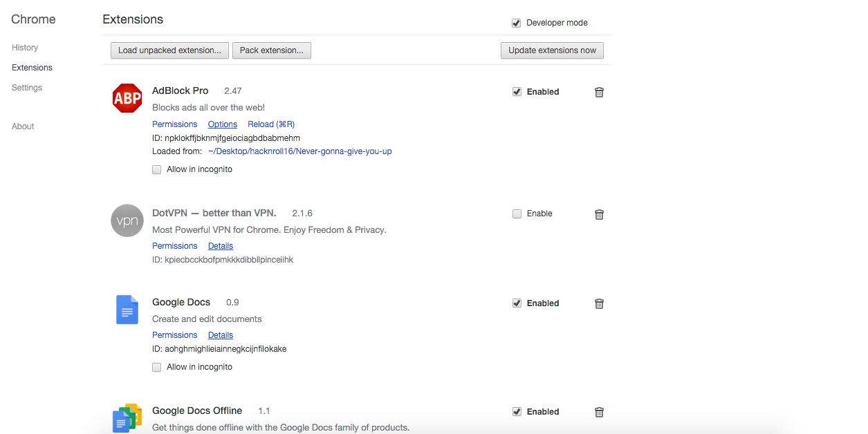Screen dimensions: 868x434
Task: Click the 'DotVPN — better than VPN.' title
Action: point(214,214)
